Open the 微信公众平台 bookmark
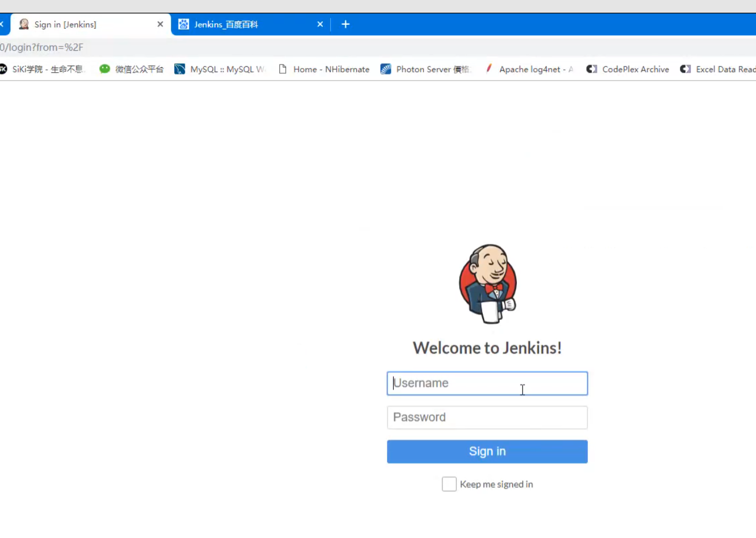 coord(132,69)
